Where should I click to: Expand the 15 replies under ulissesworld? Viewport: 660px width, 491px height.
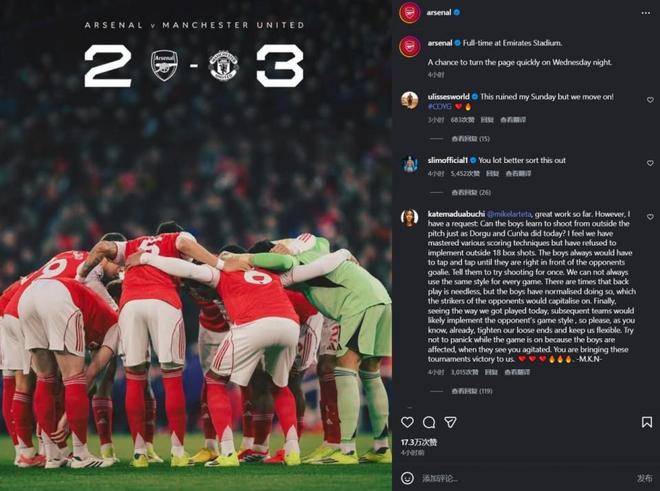pyautogui.click(x=470, y=139)
